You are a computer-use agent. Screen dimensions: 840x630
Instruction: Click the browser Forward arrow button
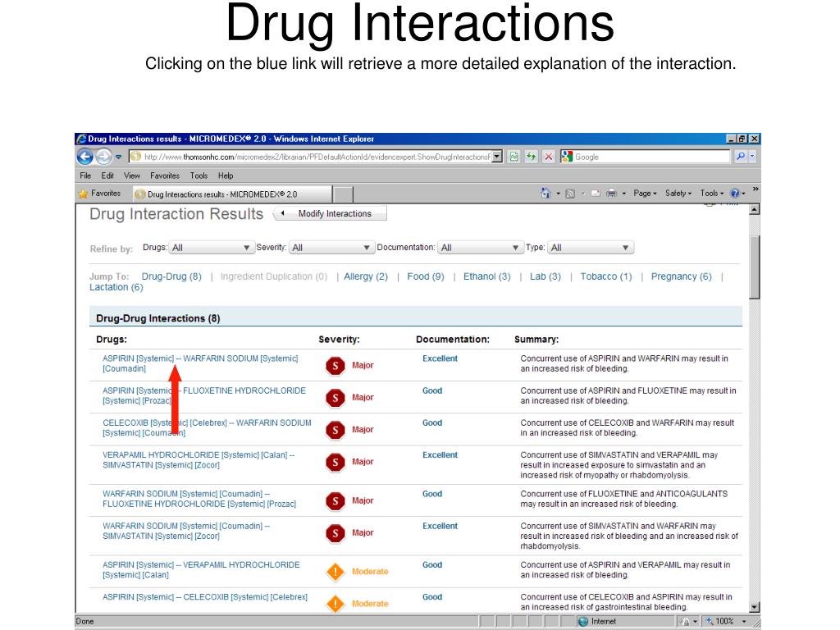click(103, 157)
